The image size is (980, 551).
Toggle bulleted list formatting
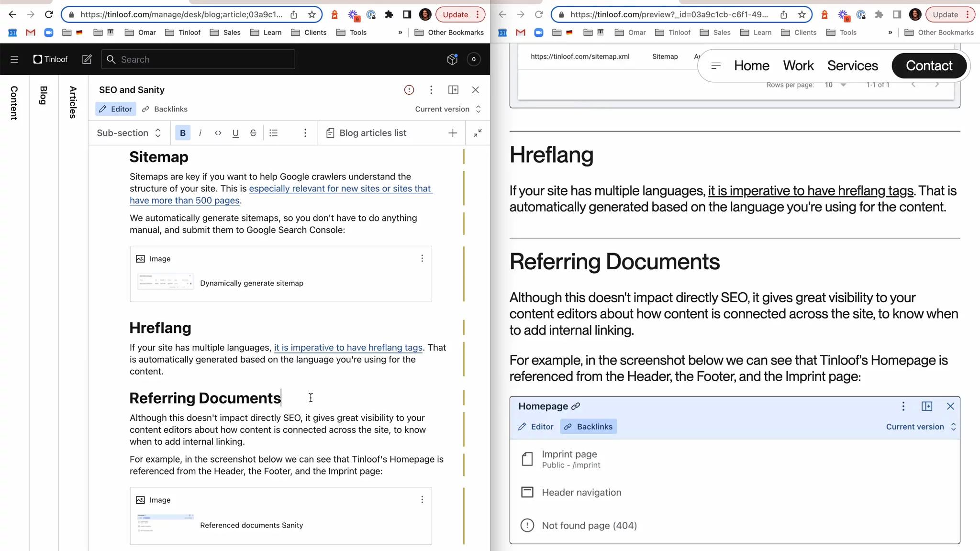point(273,133)
